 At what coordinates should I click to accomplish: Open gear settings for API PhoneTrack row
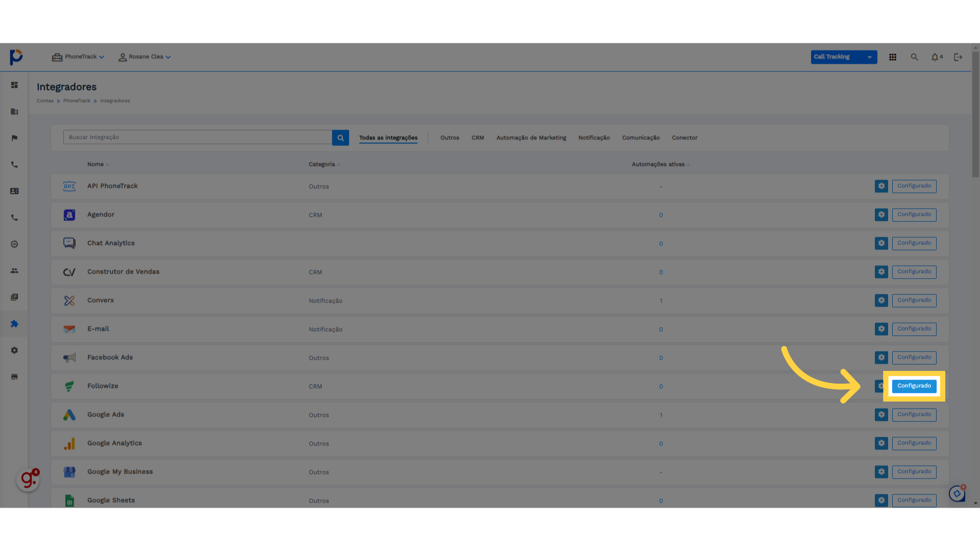click(881, 186)
